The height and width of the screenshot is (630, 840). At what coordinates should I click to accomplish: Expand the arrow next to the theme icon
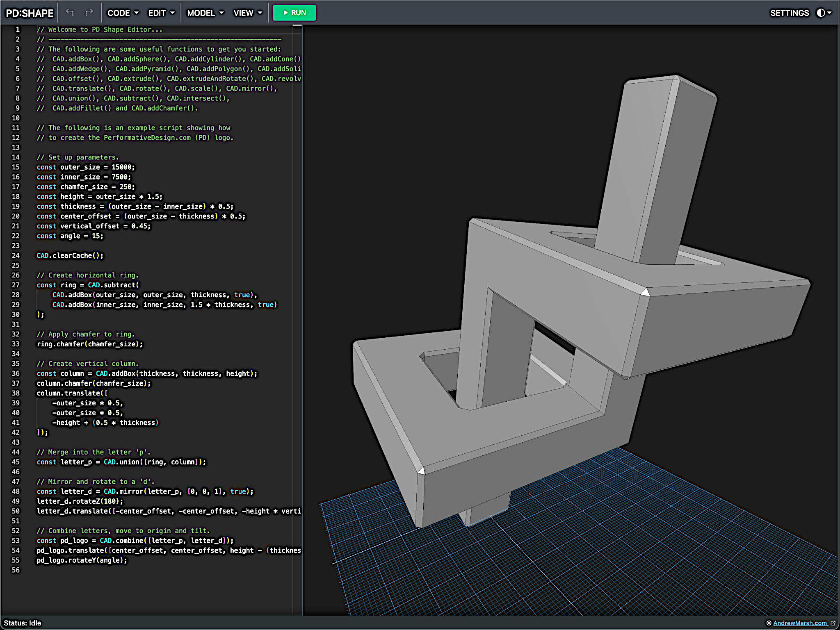point(830,13)
